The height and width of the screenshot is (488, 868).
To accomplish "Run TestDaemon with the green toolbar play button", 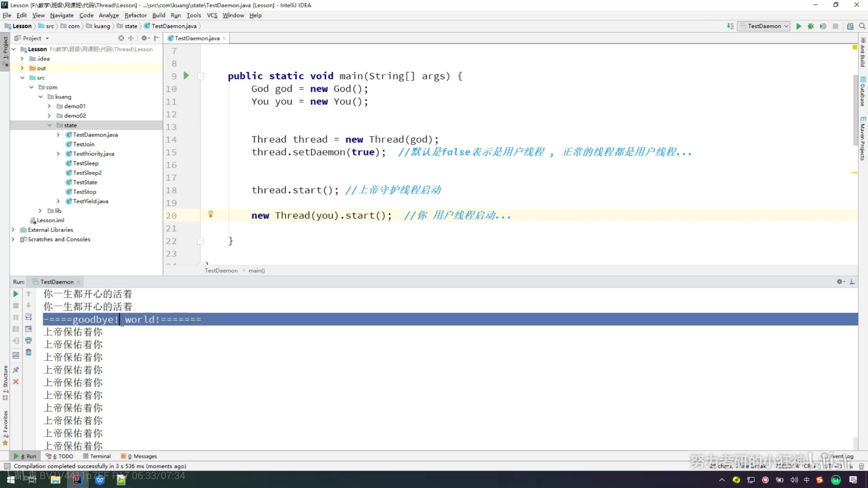I will pyautogui.click(x=798, y=26).
